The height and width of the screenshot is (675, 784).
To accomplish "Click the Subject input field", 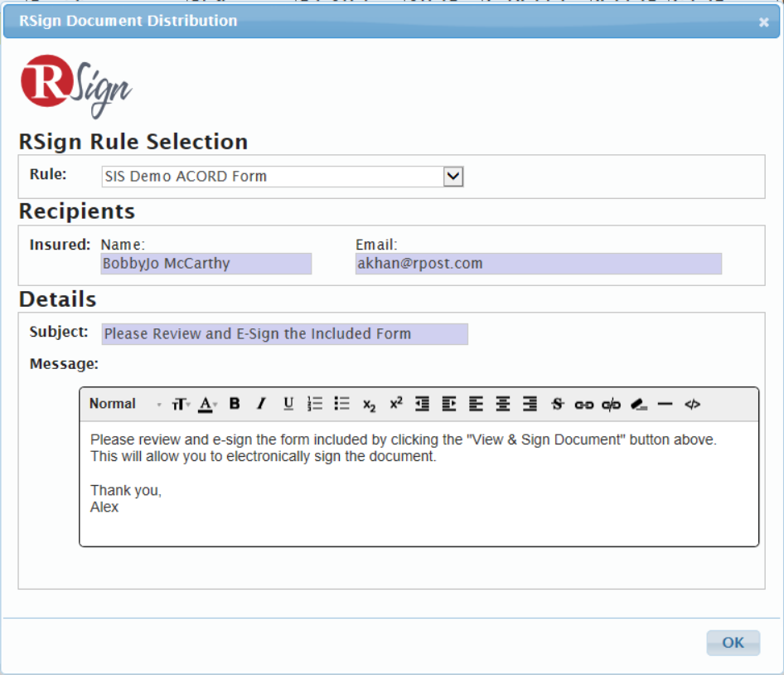I will point(284,333).
